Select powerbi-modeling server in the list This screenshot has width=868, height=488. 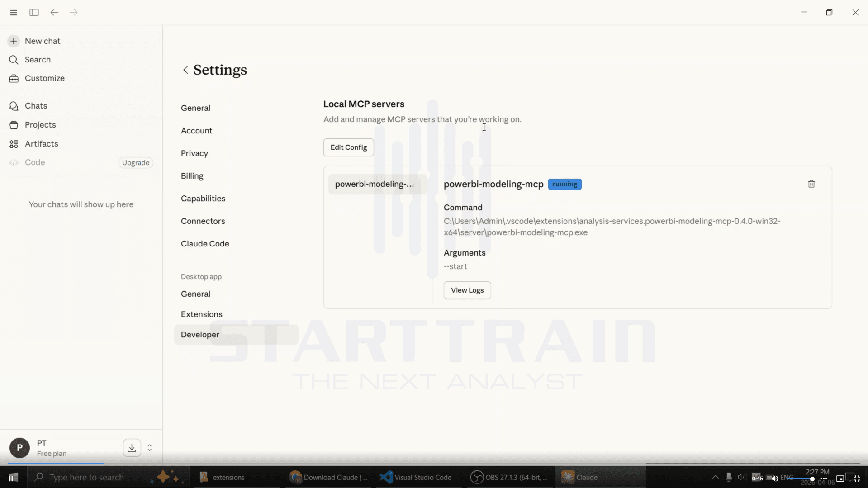point(377,184)
